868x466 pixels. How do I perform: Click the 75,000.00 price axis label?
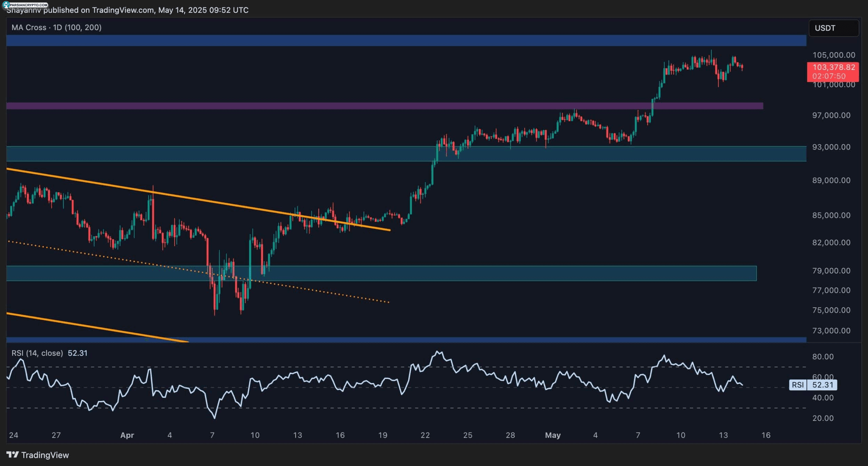click(831, 310)
